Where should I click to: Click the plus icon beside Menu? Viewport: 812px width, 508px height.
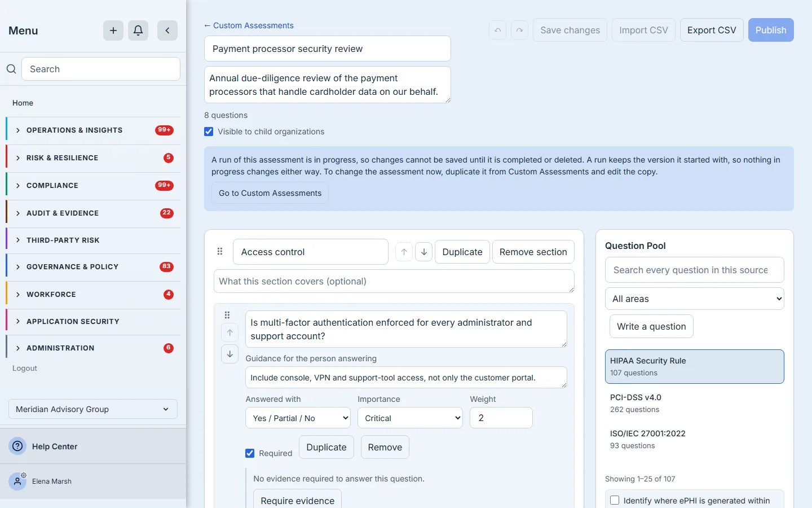pyautogui.click(x=113, y=30)
